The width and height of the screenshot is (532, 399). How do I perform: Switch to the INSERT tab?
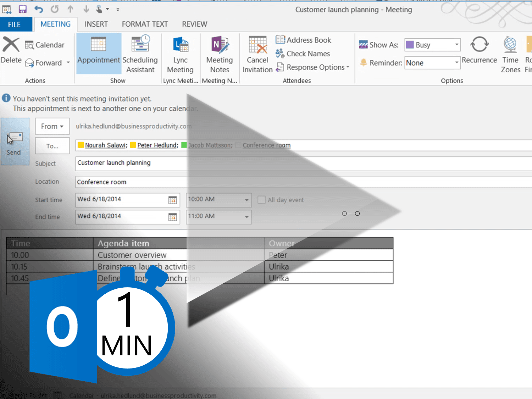point(96,24)
